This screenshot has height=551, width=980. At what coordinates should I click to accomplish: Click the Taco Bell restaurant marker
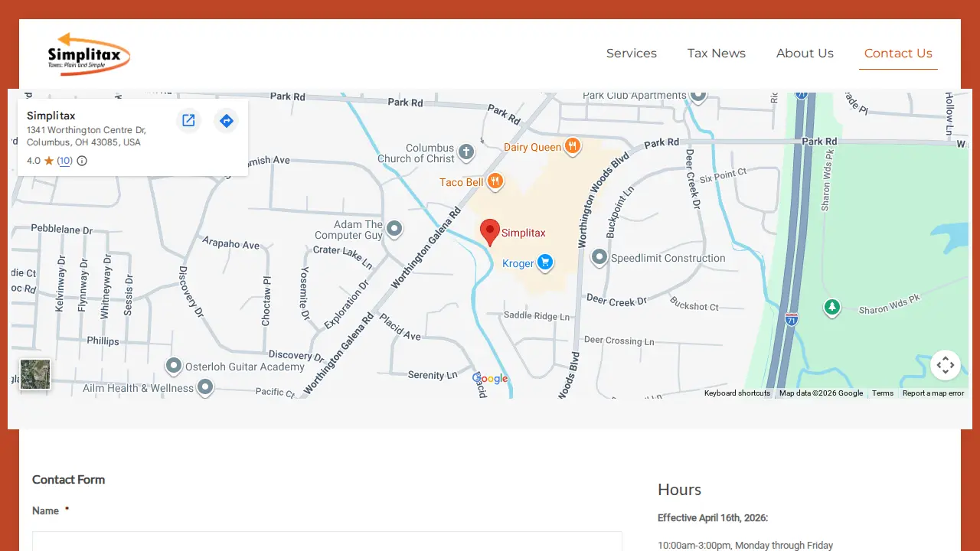tap(495, 181)
